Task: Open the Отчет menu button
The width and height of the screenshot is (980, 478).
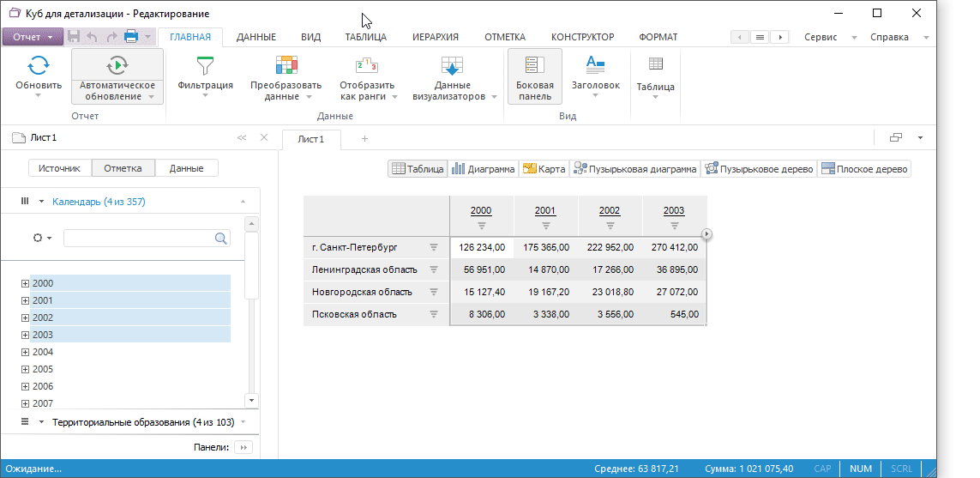Action: click(x=33, y=37)
